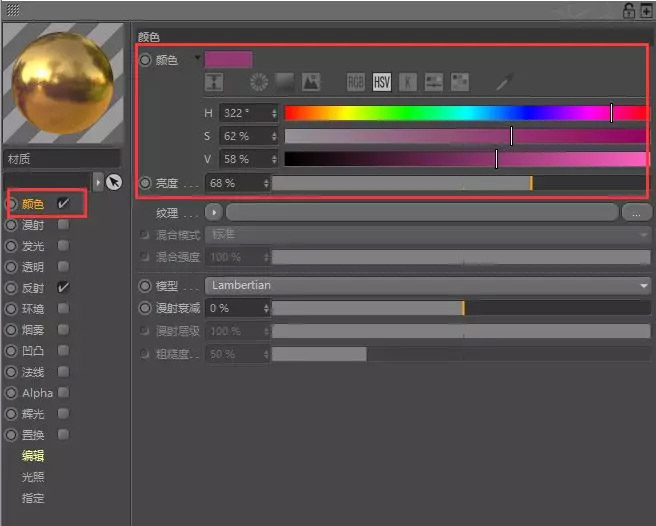
Task: Click the 颜色 animation radio dot
Action: 145,60
